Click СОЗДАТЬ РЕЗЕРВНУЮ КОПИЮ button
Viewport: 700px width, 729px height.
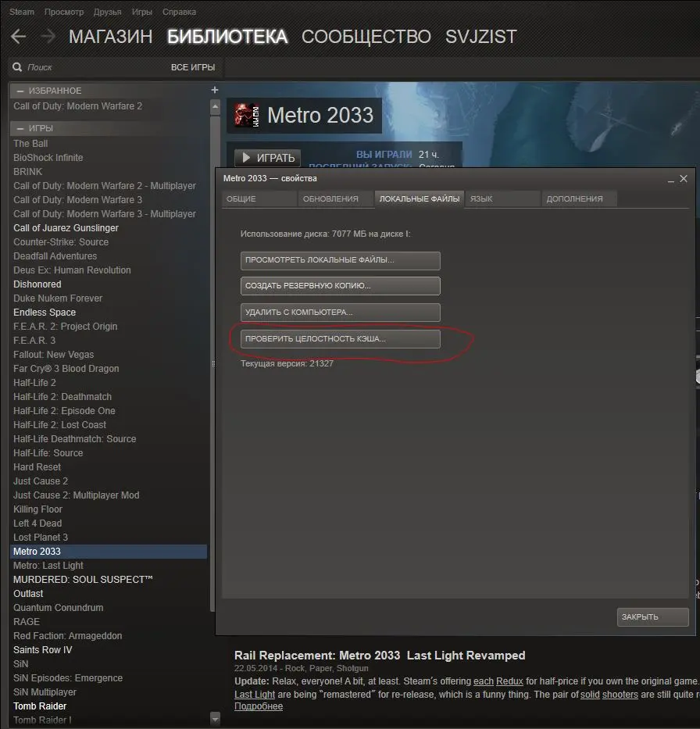tap(341, 286)
